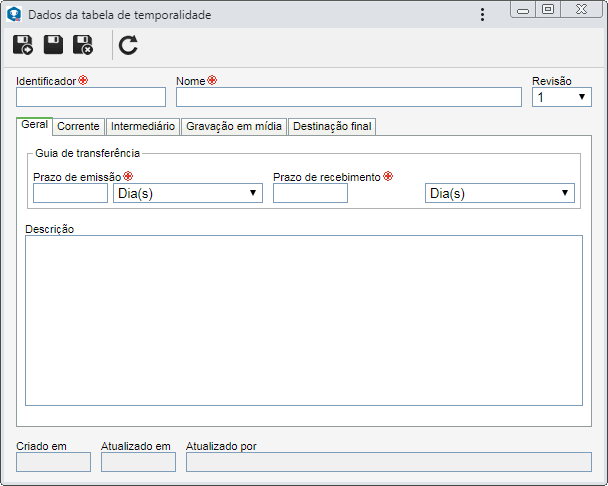Focus the Prazo de emissão number field
The image size is (608, 486).
(x=70, y=193)
